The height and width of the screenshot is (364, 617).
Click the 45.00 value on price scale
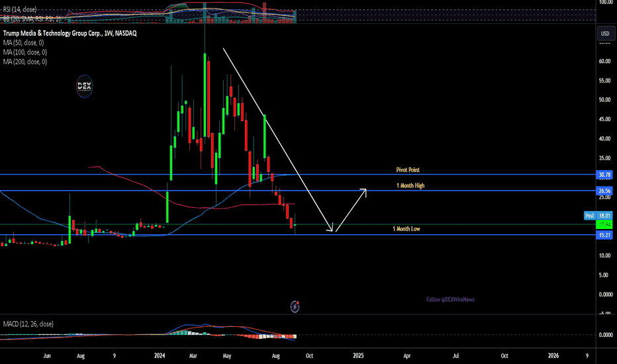click(604, 119)
